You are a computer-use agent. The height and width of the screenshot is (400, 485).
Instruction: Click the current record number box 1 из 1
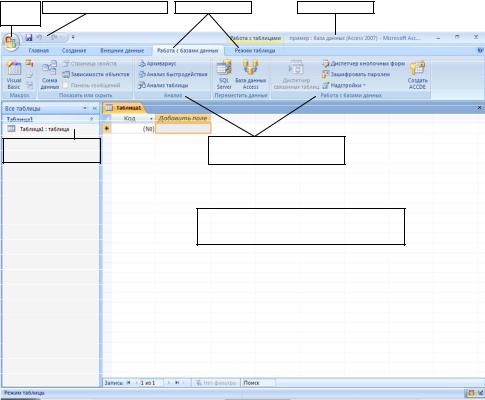[x=151, y=383]
